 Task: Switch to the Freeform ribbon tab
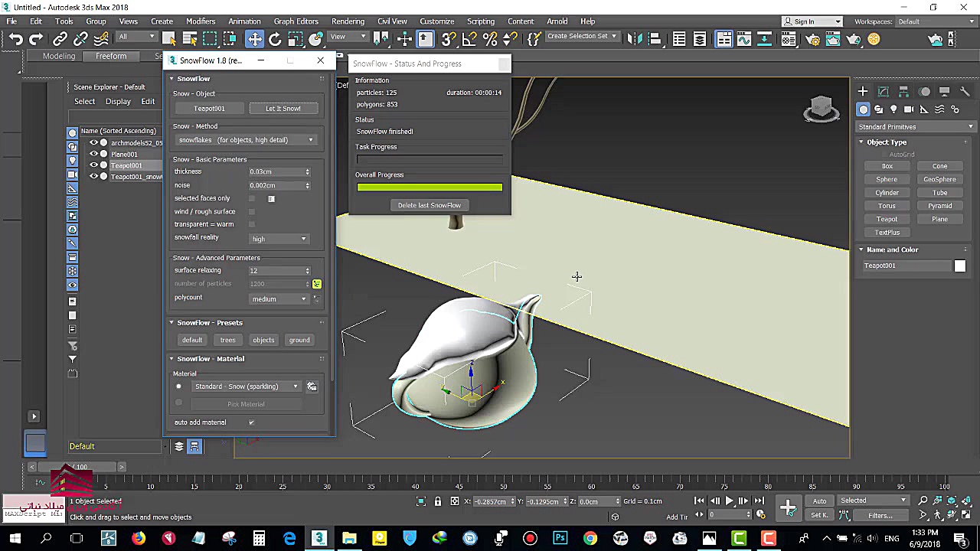[111, 56]
